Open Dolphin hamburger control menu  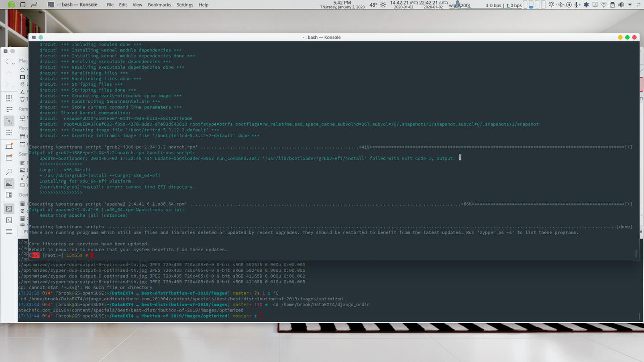coord(9,232)
